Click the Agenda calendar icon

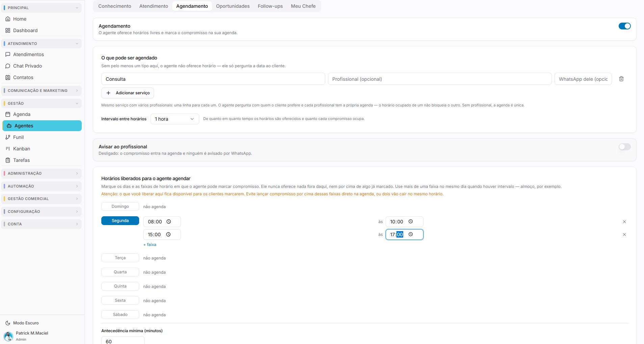click(x=8, y=114)
